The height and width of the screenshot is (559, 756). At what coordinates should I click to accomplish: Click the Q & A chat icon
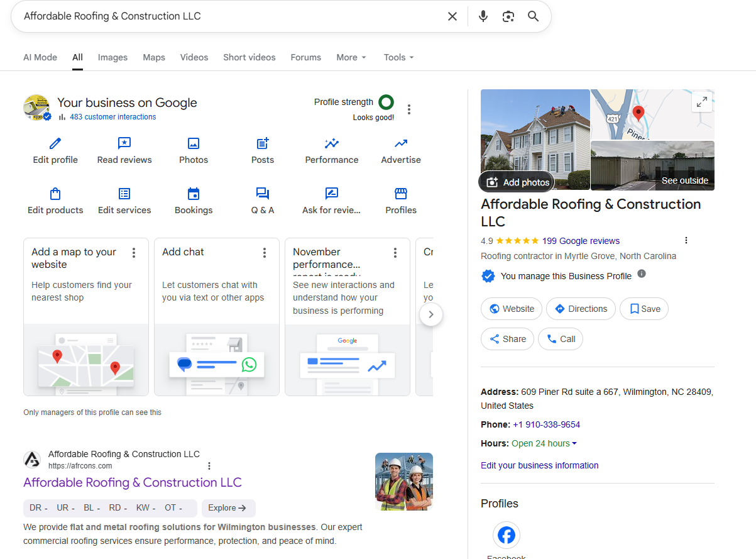pyautogui.click(x=263, y=194)
